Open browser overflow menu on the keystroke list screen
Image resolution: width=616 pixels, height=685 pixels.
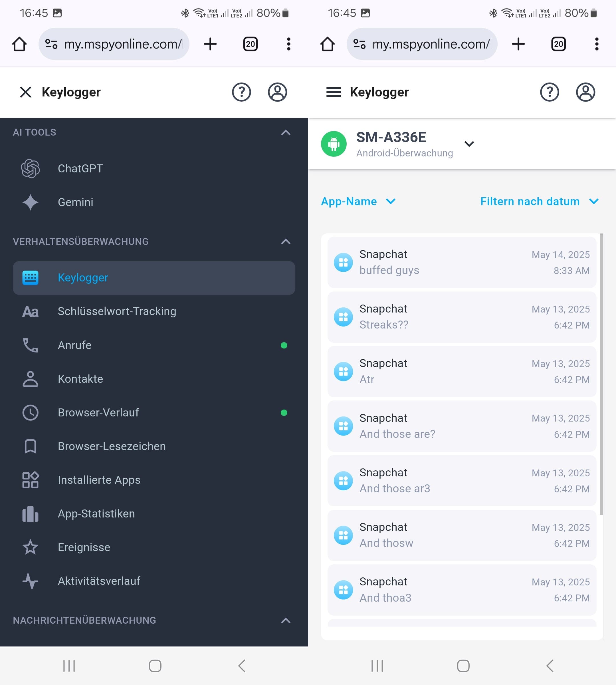click(597, 44)
